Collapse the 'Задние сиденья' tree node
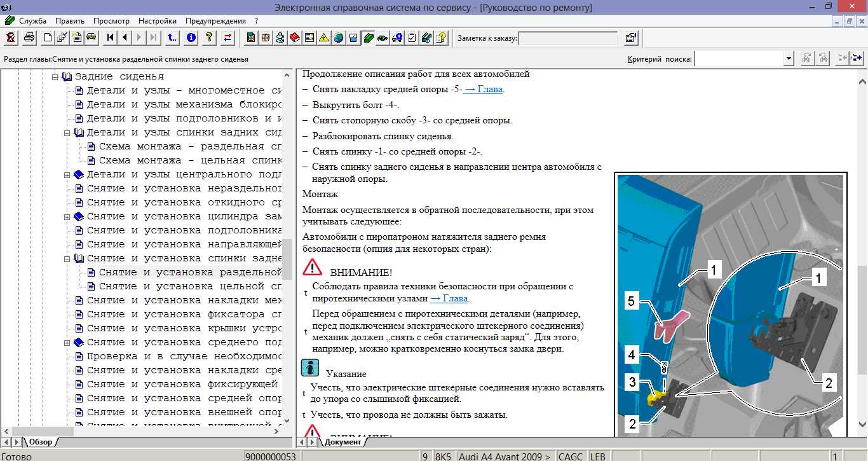Image resolution: width=868 pixels, height=461 pixels. (55, 77)
